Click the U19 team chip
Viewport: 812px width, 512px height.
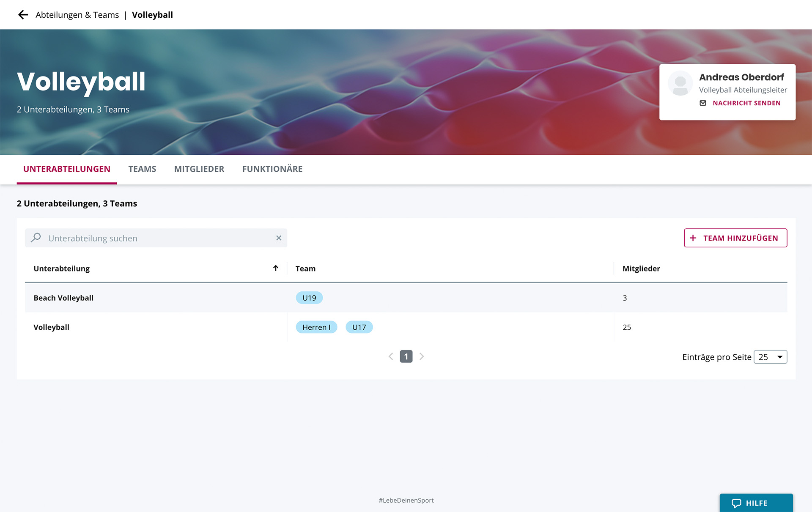[309, 298]
